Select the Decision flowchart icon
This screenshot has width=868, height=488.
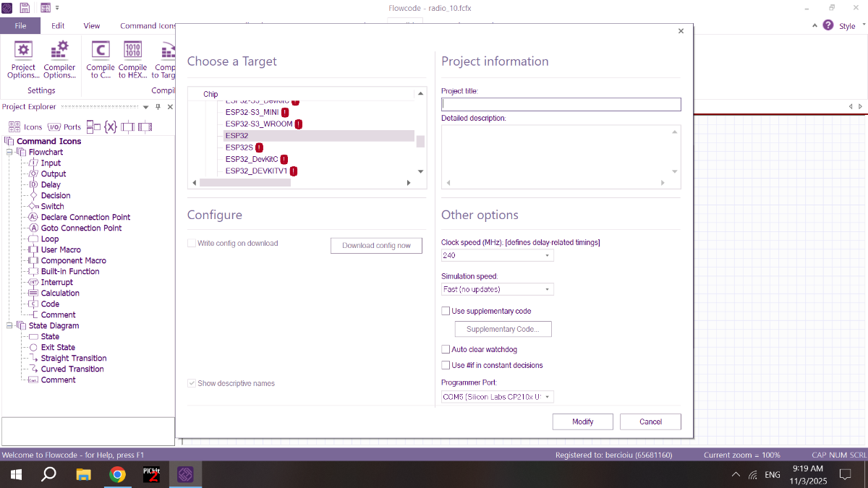(x=55, y=195)
